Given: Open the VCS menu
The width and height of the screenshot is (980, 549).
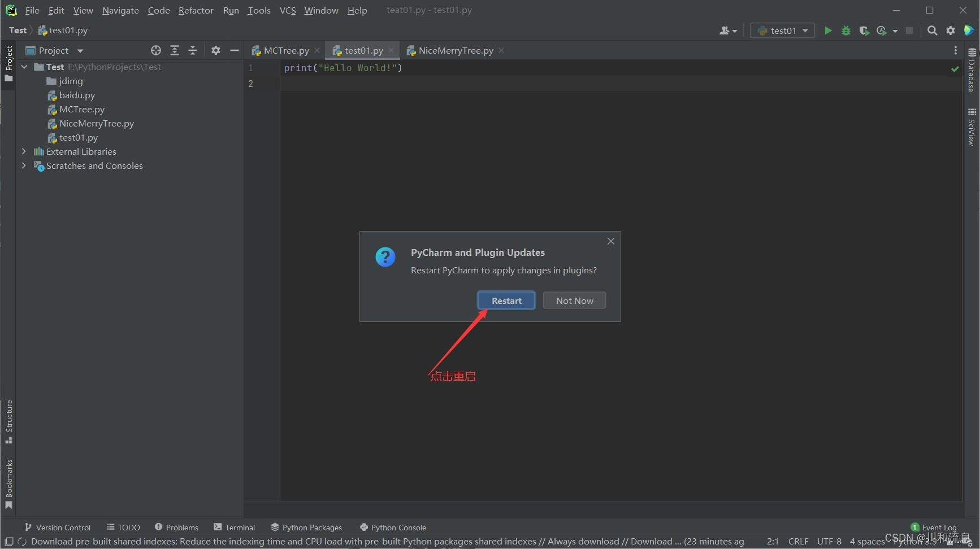Looking at the screenshot, I should tap(288, 10).
